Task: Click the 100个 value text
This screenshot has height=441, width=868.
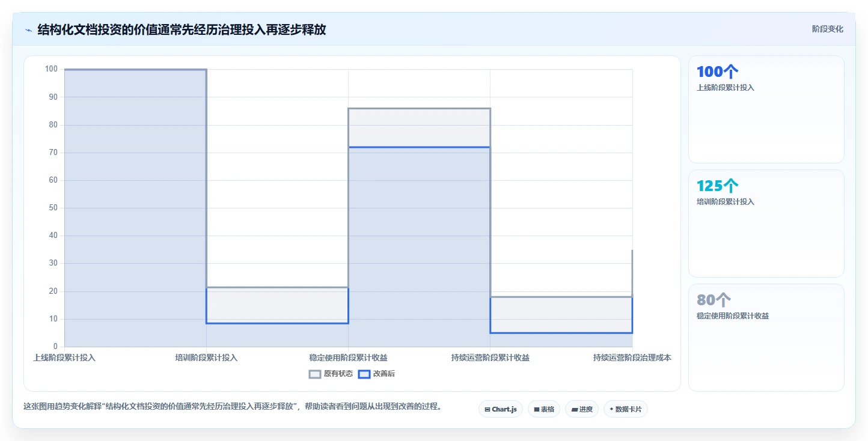Action: (717, 72)
